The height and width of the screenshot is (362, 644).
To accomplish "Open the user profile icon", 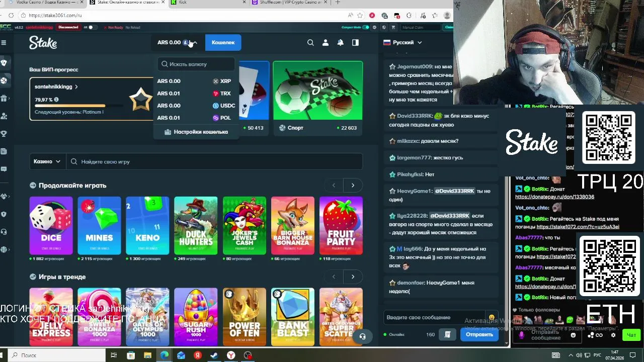I will point(326,43).
